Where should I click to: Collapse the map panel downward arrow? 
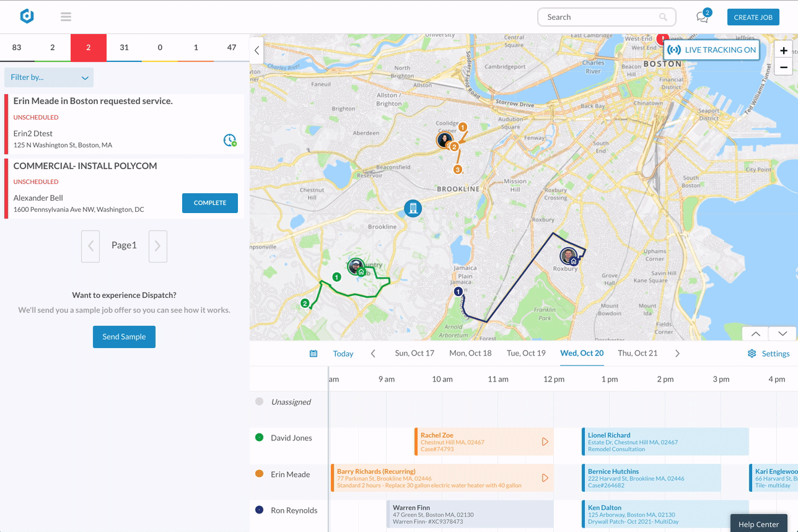tap(782, 333)
